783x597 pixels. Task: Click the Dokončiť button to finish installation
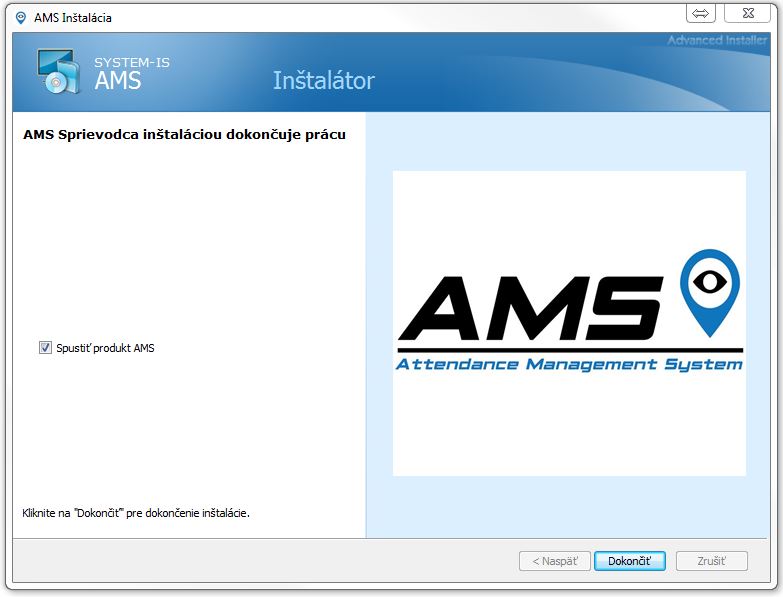tap(630, 561)
